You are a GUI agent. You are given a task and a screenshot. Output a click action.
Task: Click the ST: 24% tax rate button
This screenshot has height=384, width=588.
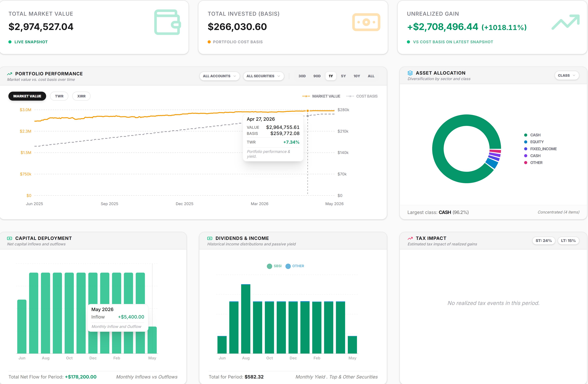click(543, 241)
